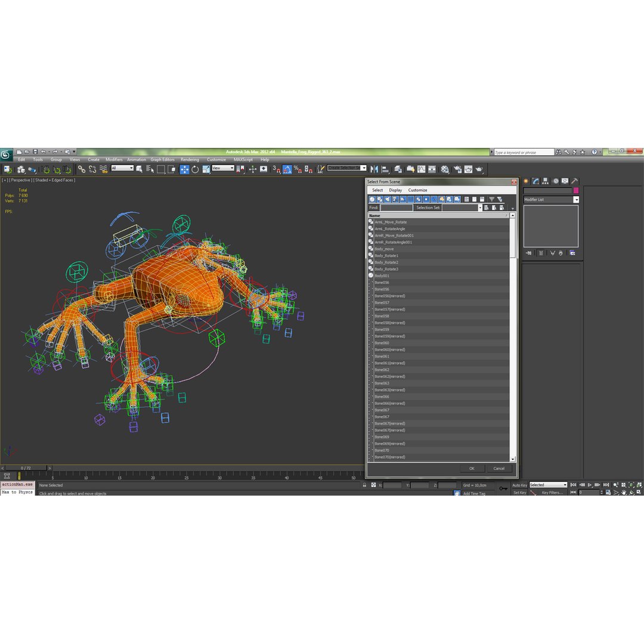The image size is (644, 644).
Task: Activate the Select and Move tool
Action: 184,169
